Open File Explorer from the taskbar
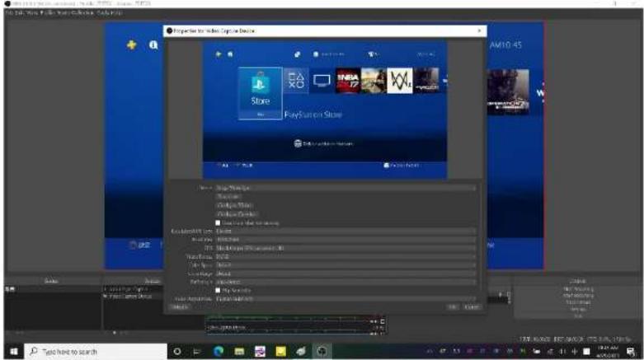 click(239, 352)
